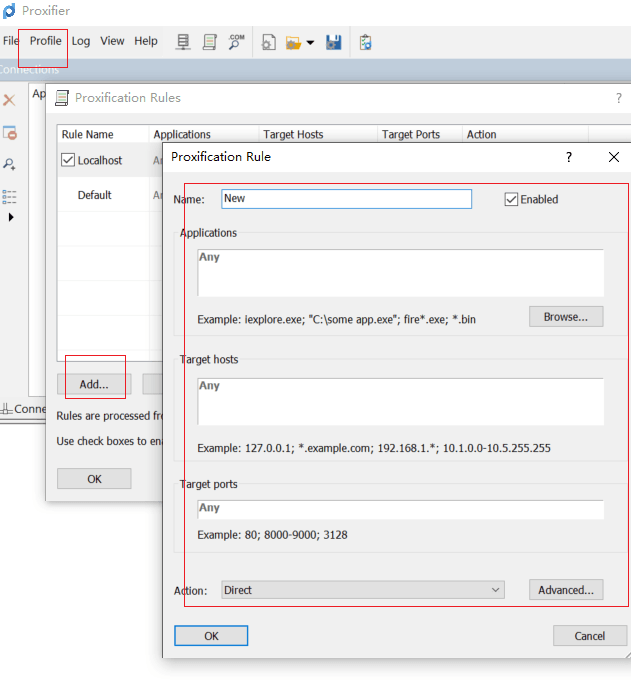Open the Log menu
Image resolution: width=631 pixels, height=680 pixels.
(81, 41)
